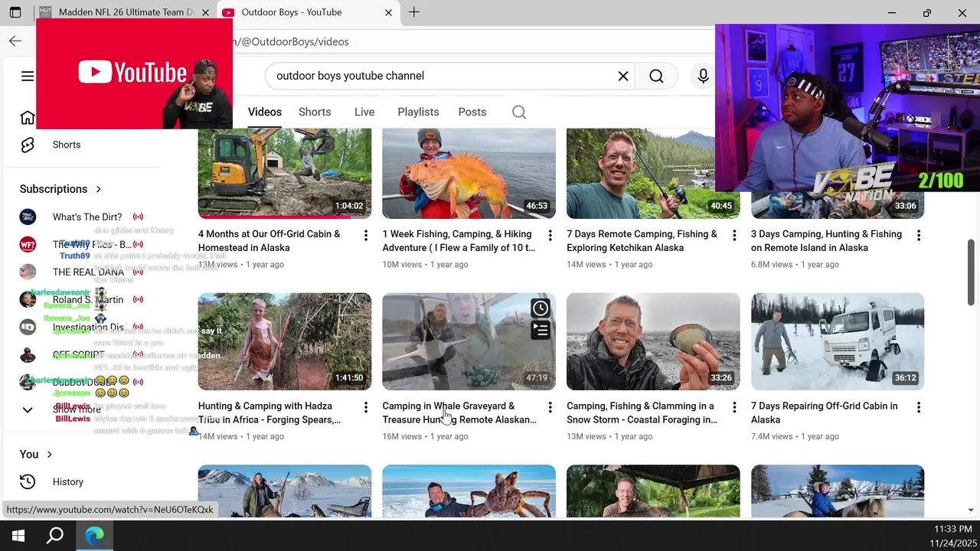Clear the search box with the X icon
The height and width of the screenshot is (551, 980).
pyautogui.click(x=623, y=76)
